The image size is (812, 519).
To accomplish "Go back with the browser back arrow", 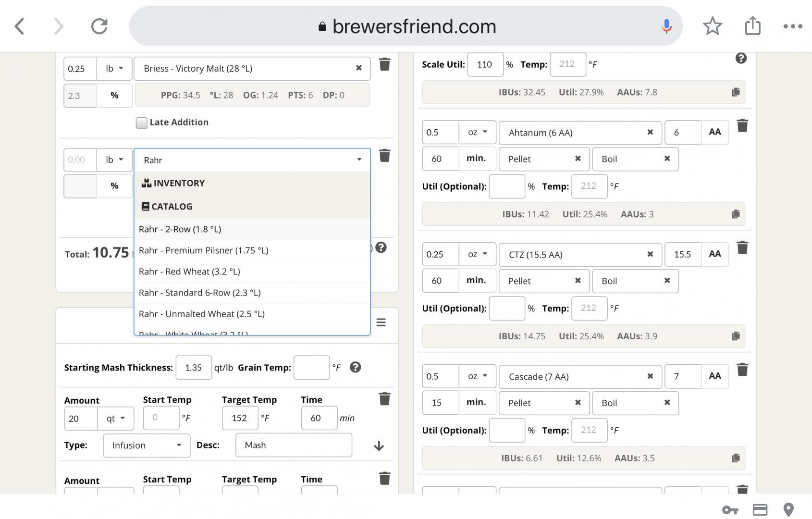I will coord(20,26).
